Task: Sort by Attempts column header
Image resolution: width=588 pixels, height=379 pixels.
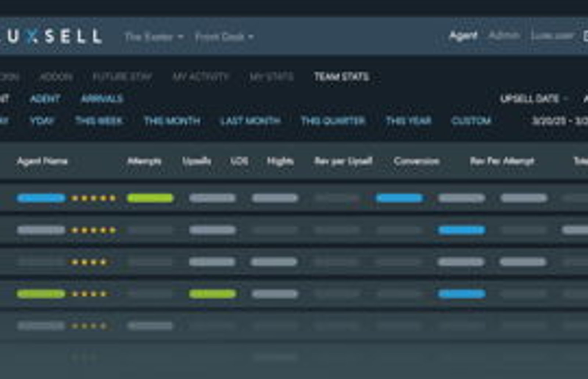Action: [144, 161]
